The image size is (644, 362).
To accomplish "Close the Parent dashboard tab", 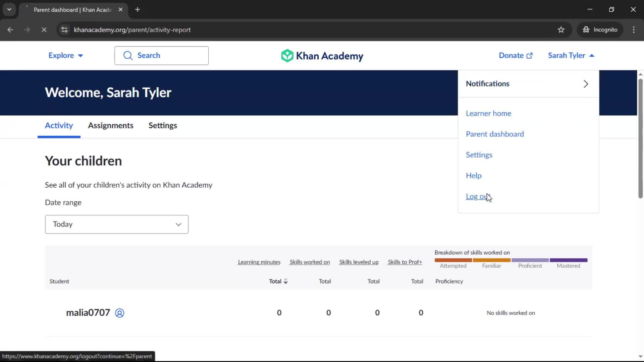I will pyautogui.click(x=120, y=10).
